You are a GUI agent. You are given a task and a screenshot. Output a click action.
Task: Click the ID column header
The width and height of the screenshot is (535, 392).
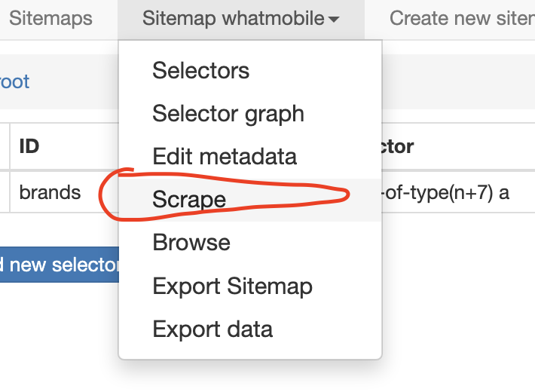click(x=29, y=146)
